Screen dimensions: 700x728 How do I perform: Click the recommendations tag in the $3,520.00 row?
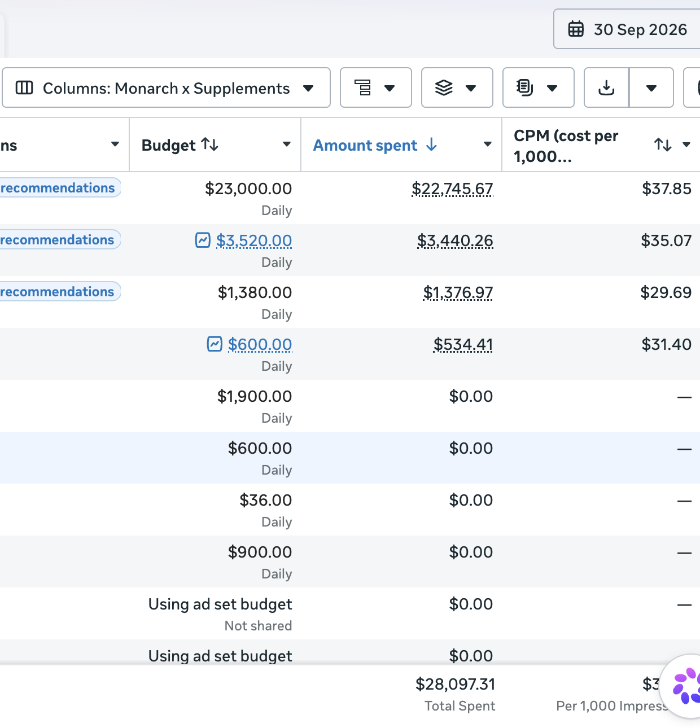coord(59,240)
